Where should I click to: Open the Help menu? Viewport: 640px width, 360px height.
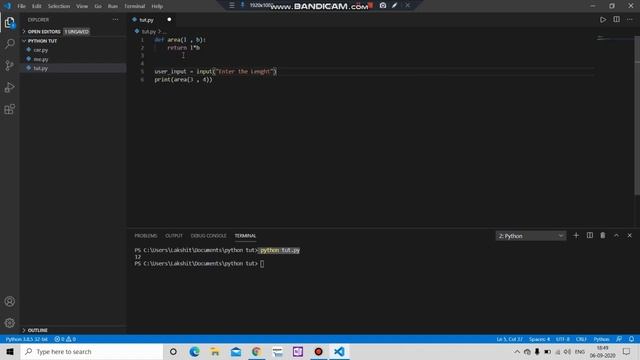[157, 6]
